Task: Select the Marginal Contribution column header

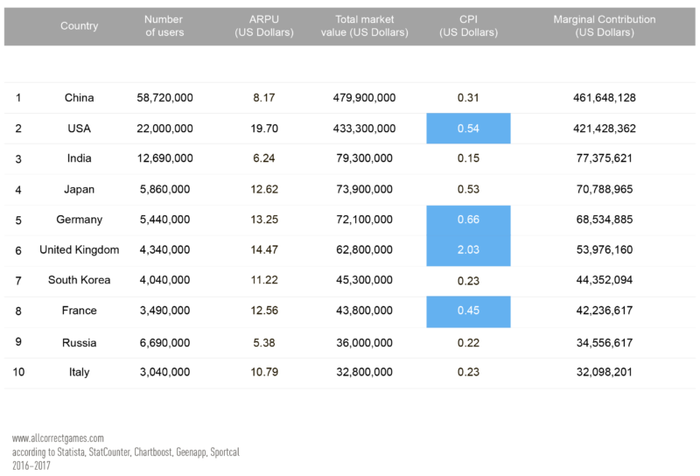Action: tap(604, 26)
